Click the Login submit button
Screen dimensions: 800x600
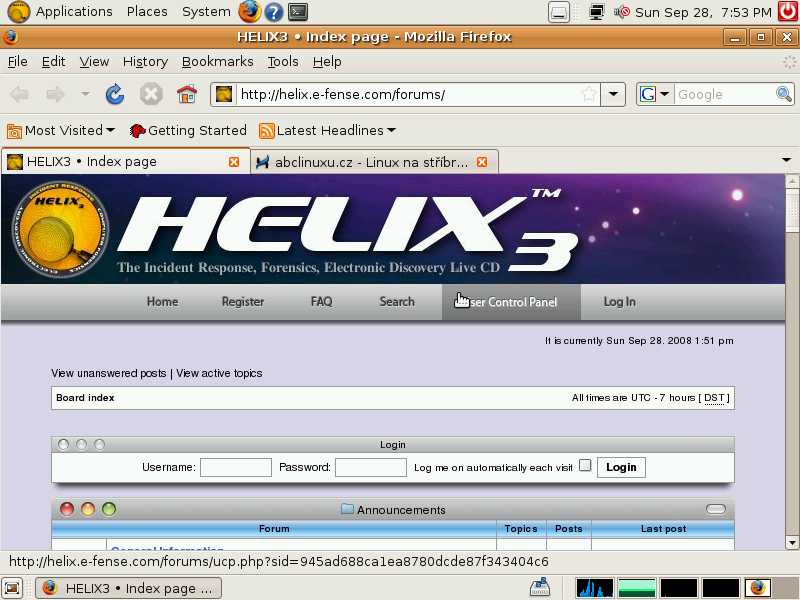[621, 467]
